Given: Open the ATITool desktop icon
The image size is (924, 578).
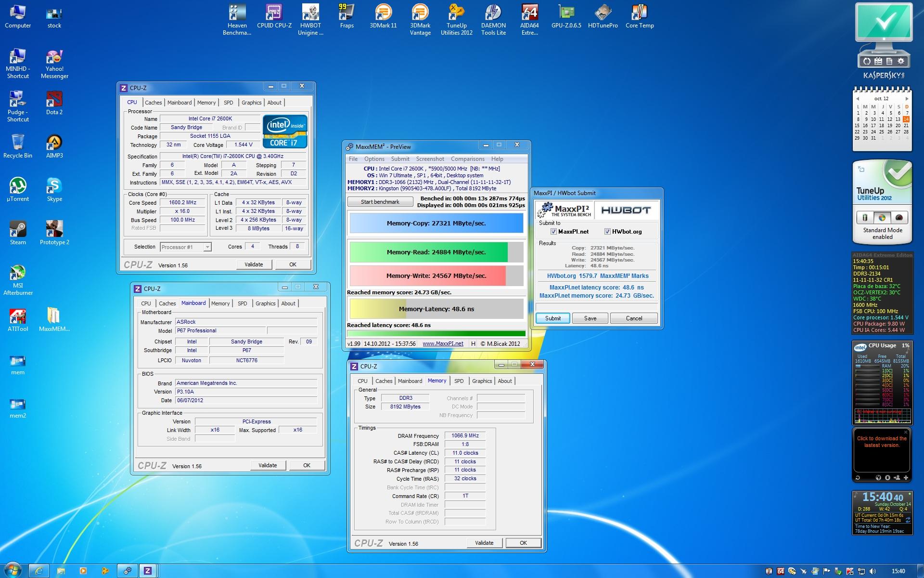Looking at the screenshot, I should tap(18, 319).
